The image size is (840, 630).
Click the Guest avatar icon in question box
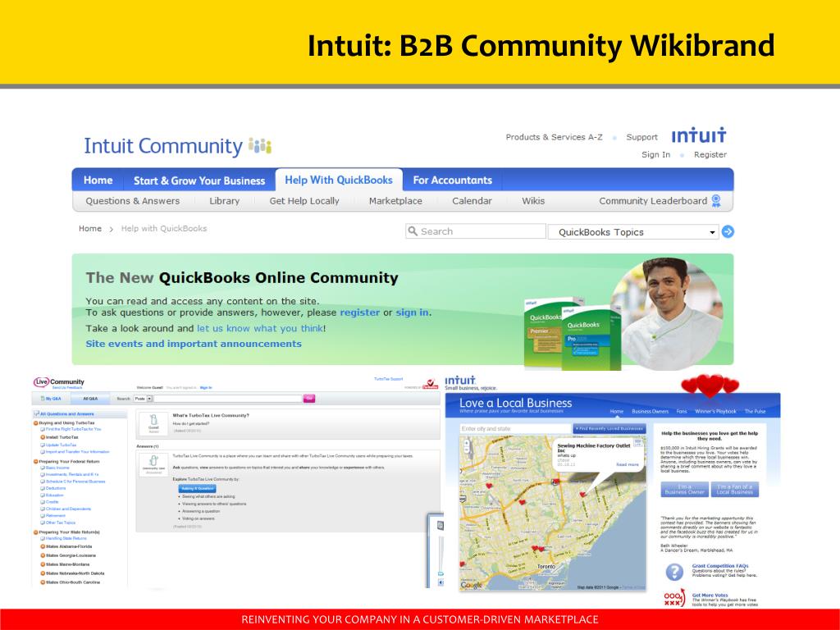pos(153,421)
